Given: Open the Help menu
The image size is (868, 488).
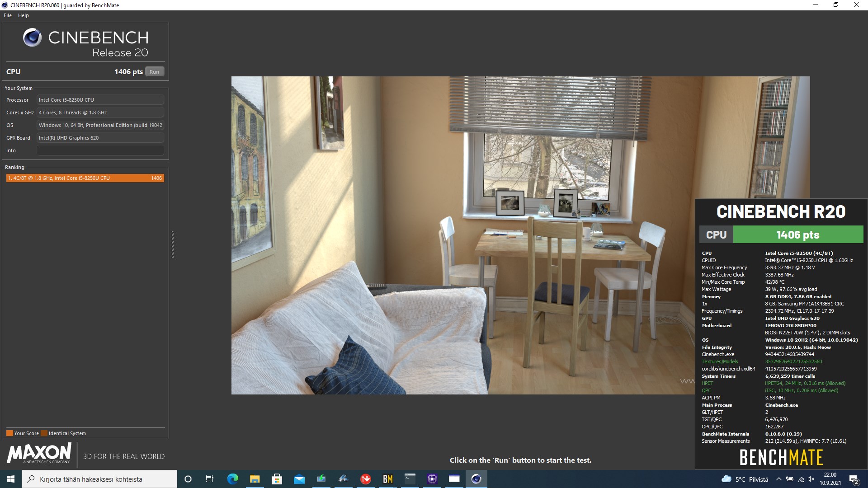Looking at the screenshot, I should [24, 15].
